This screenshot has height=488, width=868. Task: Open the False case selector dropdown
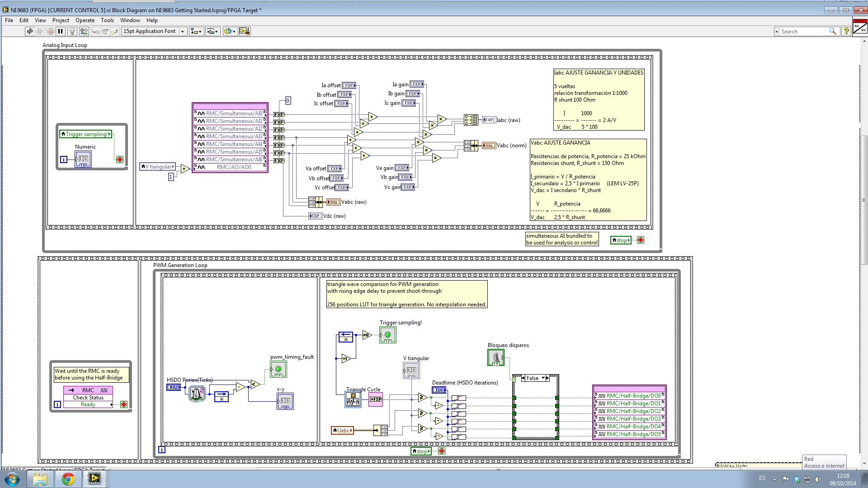click(x=543, y=378)
